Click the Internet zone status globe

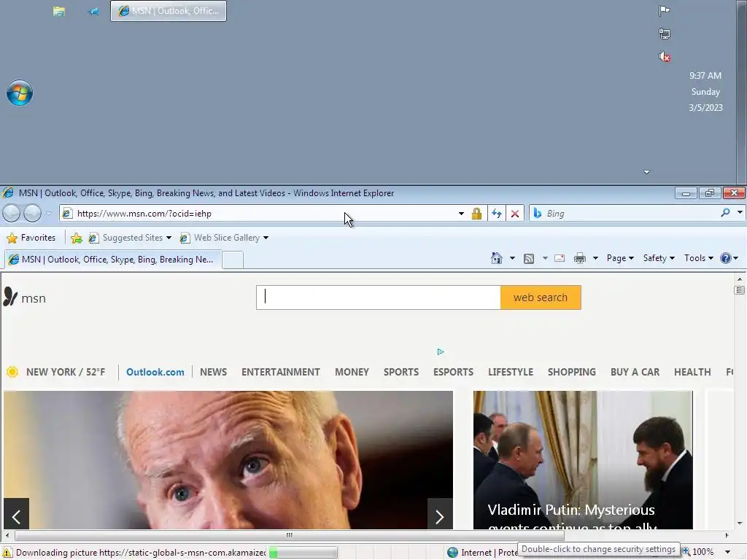[452, 553]
